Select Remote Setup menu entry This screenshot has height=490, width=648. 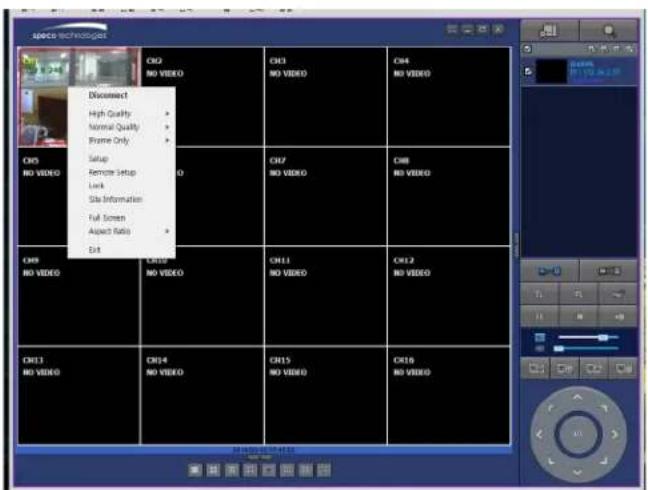pyautogui.click(x=112, y=172)
